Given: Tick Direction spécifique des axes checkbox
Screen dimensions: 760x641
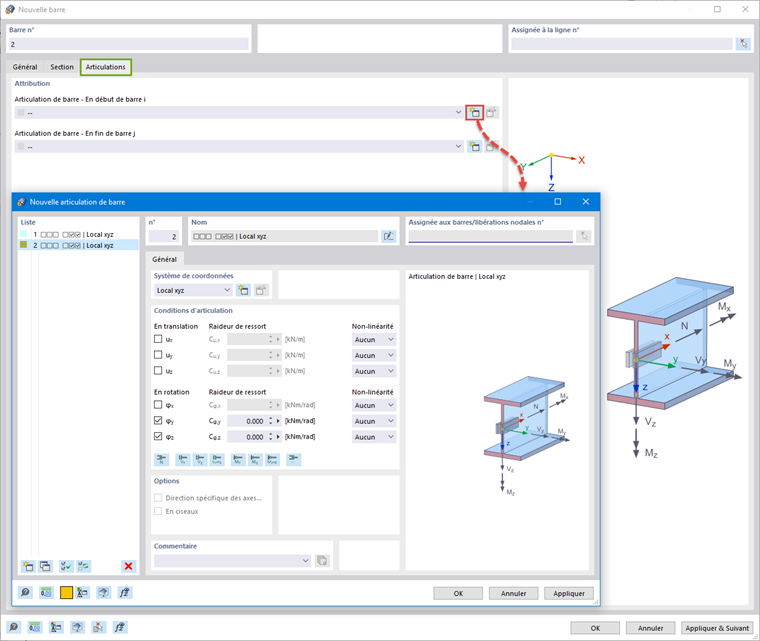Looking at the screenshot, I should click(158, 498).
